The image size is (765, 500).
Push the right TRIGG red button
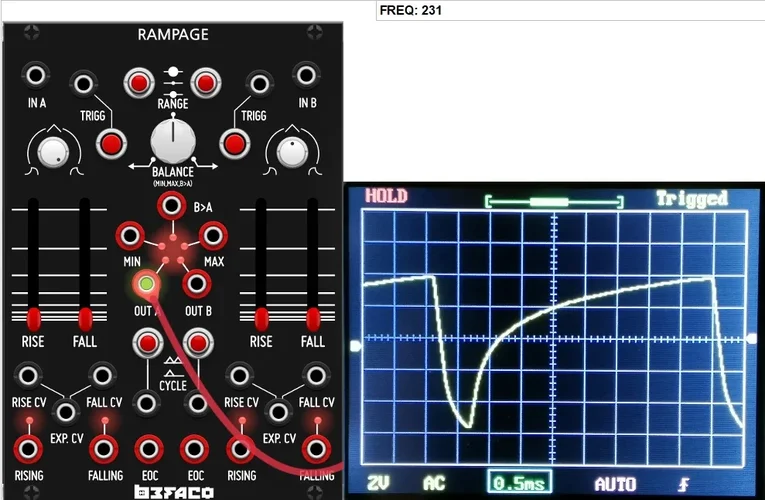pos(235,144)
